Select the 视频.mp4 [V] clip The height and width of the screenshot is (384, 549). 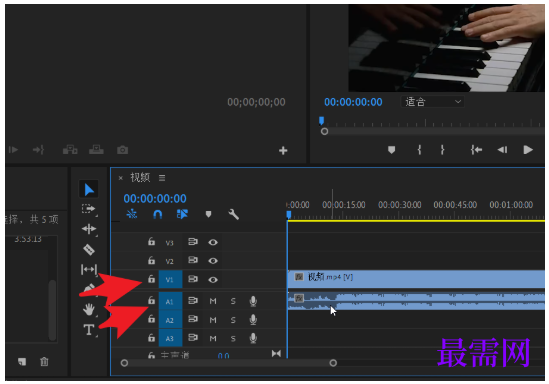coord(416,279)
